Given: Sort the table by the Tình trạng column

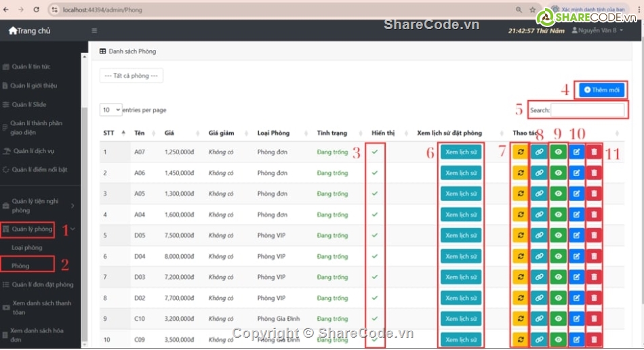Looking at the screenshot, I should (339, 133).
